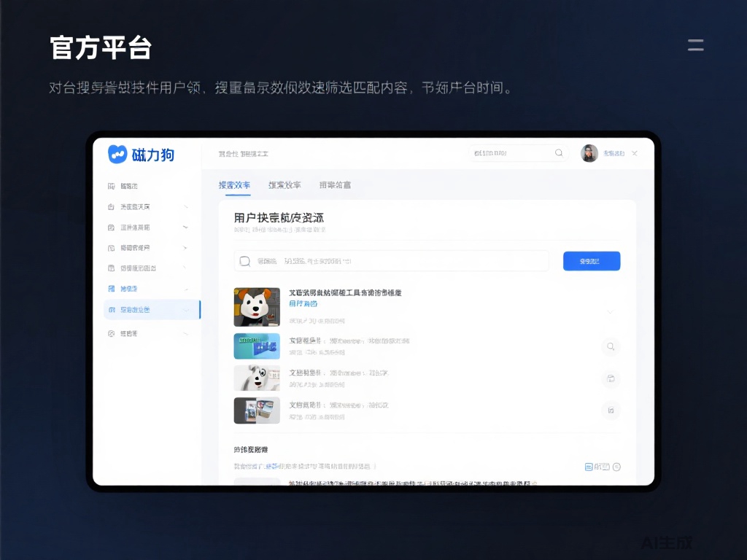Click the last sidebar item's palette icon
The image size is (747, 560).
click(111, 333)
